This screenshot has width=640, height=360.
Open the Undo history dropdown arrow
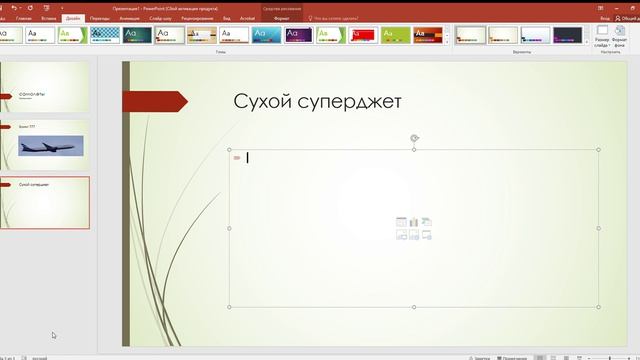coord(20,8)
